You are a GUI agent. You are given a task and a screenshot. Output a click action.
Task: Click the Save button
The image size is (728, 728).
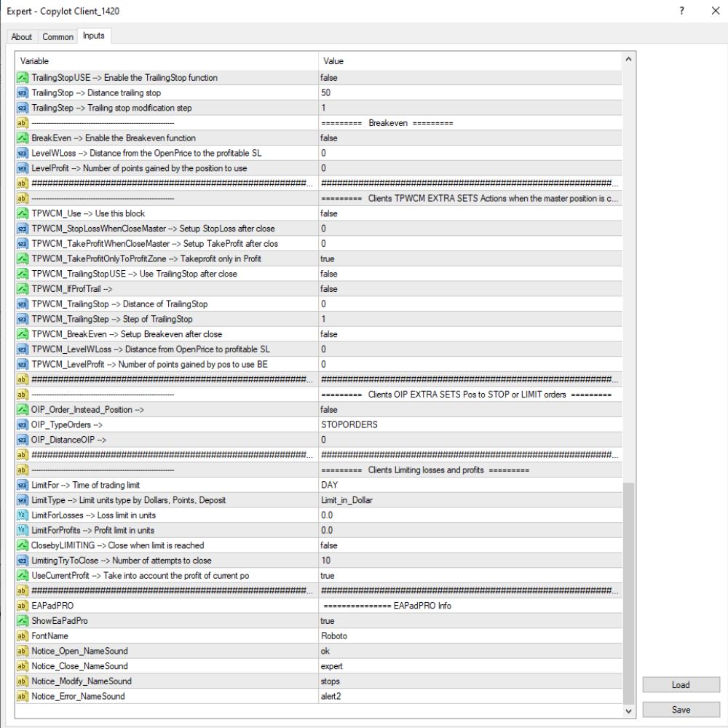coord(681,710)
